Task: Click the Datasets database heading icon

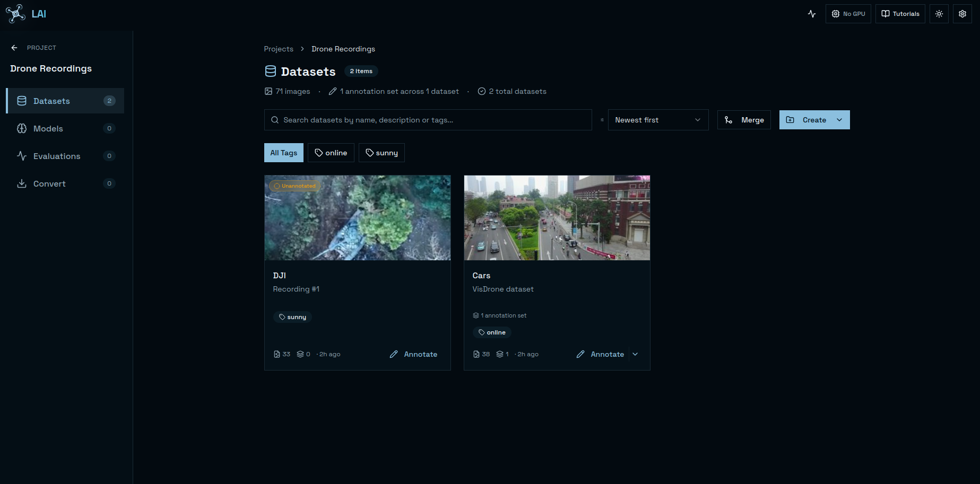Action: [271, 71]
